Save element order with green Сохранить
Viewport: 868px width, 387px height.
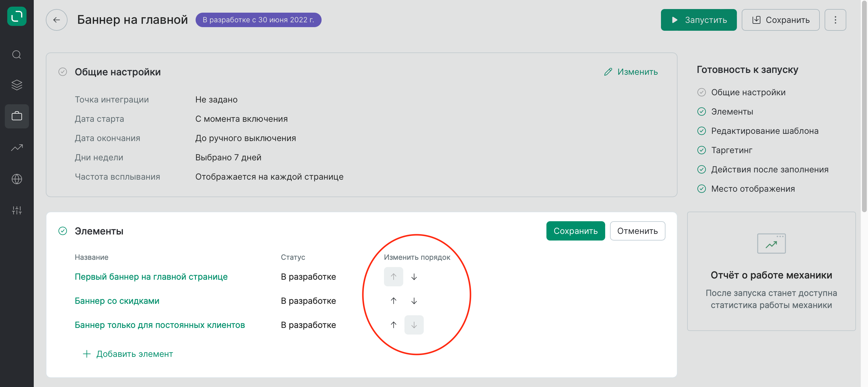click(576, 231)
